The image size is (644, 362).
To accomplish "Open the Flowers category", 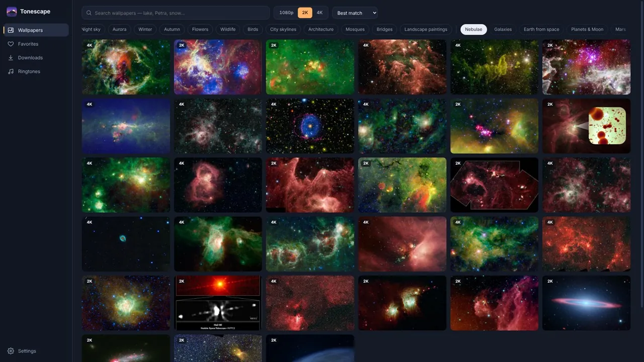I will pos(200,29).
